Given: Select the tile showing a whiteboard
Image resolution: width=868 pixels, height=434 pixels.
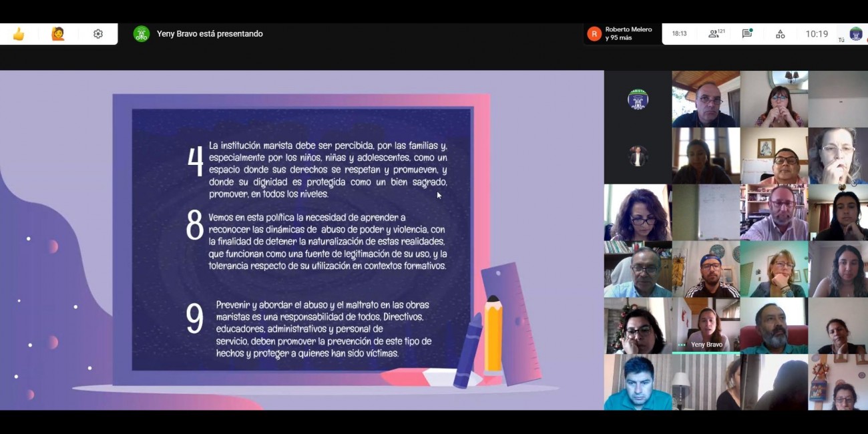Looking at the screenshot, I should [x=705, y=212].
